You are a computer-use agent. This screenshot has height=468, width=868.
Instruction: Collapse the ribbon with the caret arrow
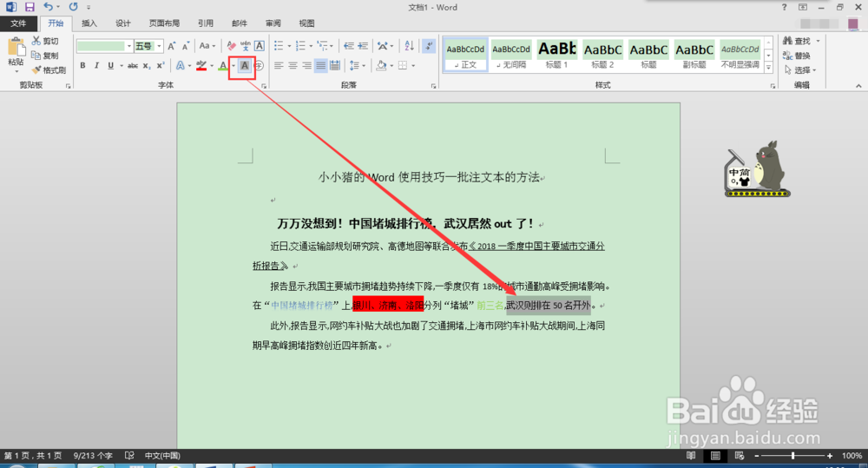coord(858,86)
